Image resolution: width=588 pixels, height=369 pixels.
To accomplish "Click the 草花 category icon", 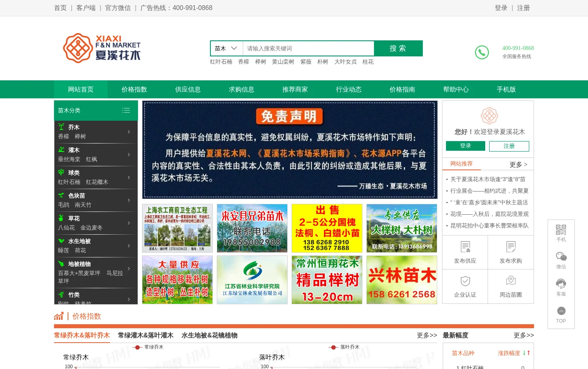I will coord(61,218).
